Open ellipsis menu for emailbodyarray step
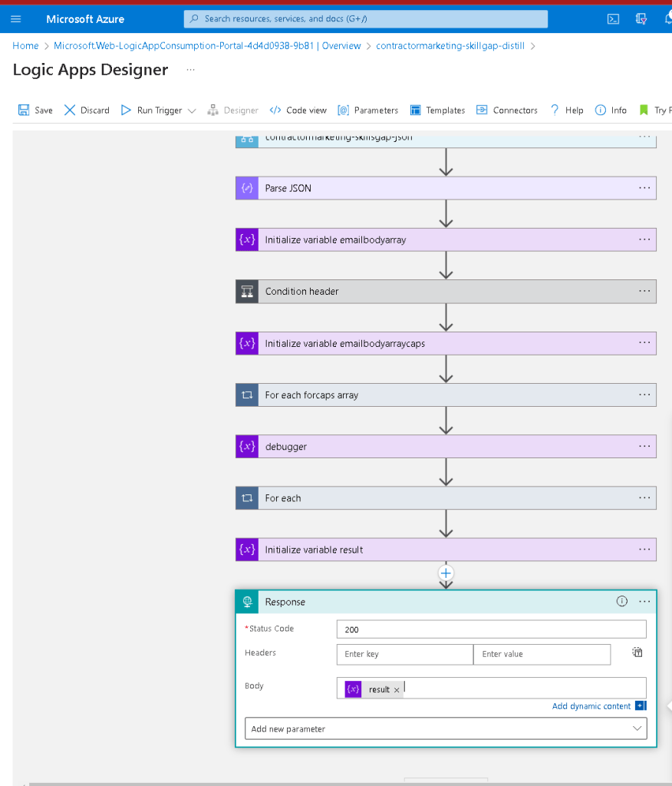Screen dimensions: 672x786 coord(644,239)
